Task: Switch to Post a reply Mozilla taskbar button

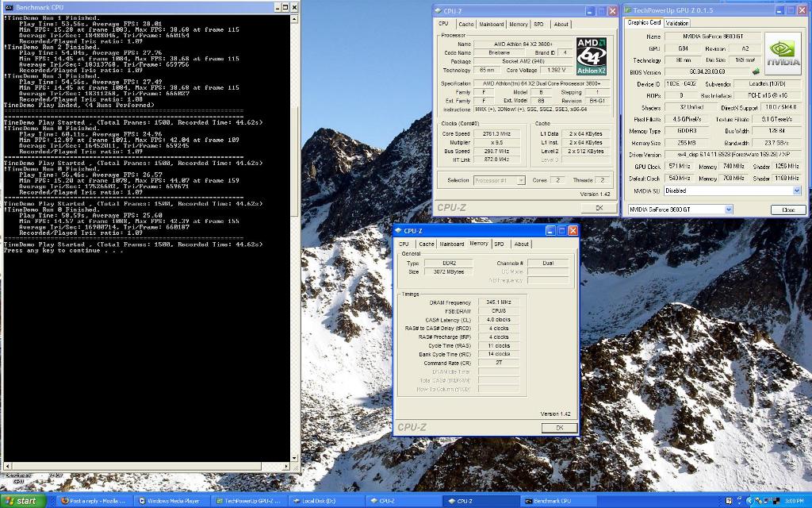Action: tap(94, 502)
